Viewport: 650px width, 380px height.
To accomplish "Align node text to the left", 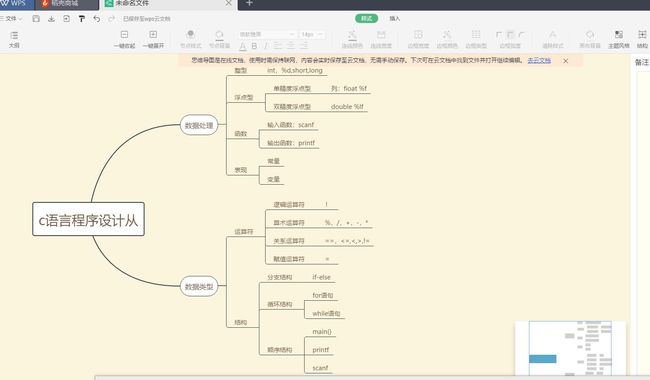I will tap(278, 46).
